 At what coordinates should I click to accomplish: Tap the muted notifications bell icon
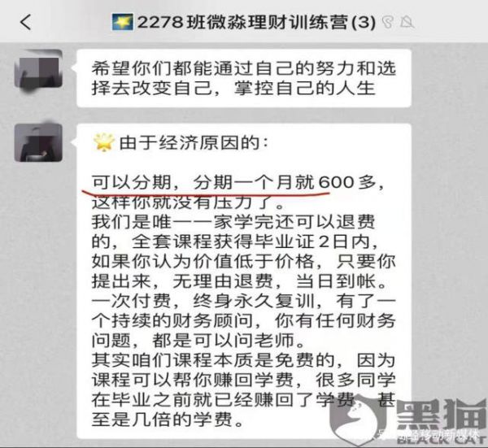click(x=407, y=23)
